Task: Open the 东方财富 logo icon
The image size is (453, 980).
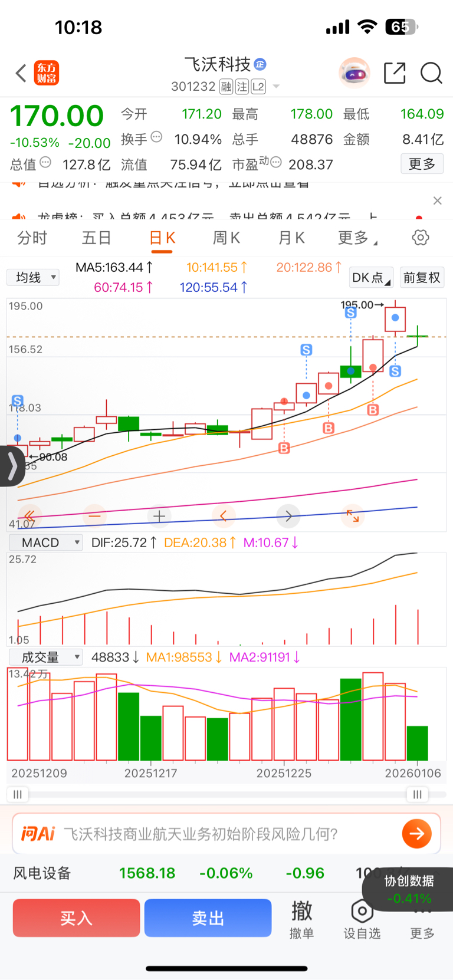Action: pos(47,73)
